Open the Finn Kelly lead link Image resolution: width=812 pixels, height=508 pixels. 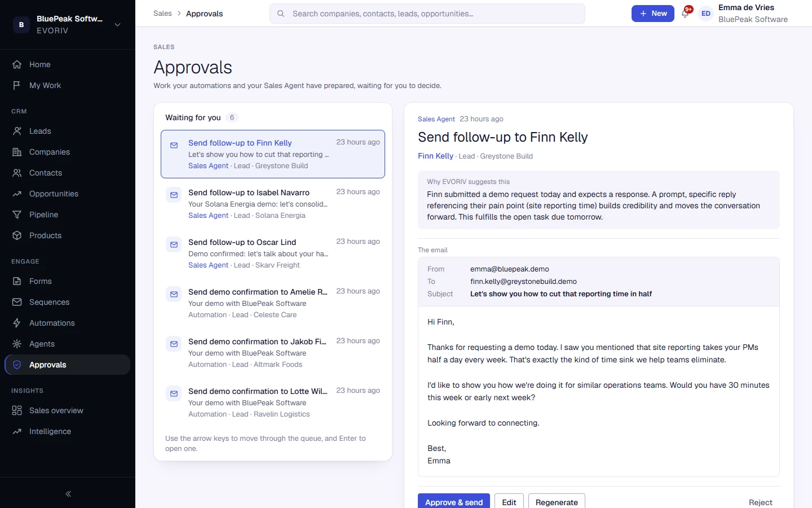click(x=435, y=156)
